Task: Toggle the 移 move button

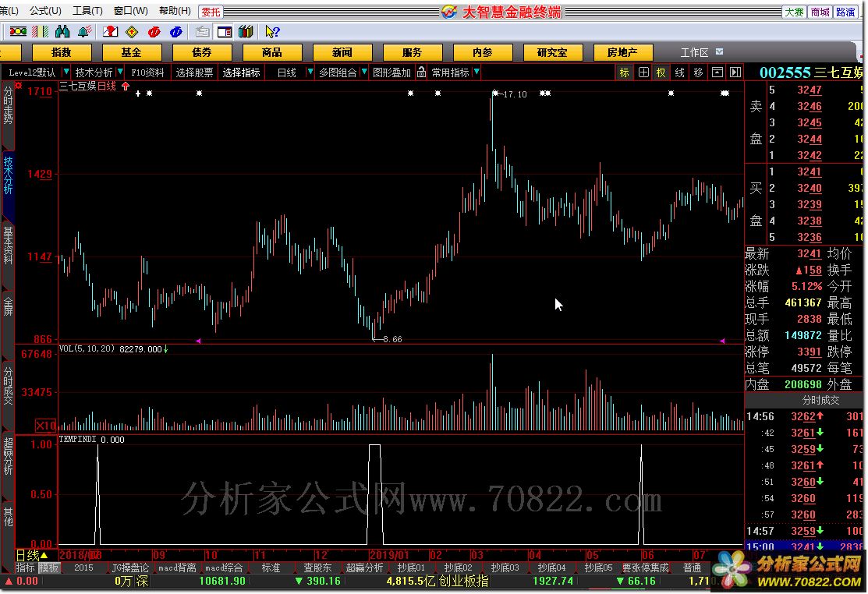Action: pyautogui.click(x=698, y=72)
